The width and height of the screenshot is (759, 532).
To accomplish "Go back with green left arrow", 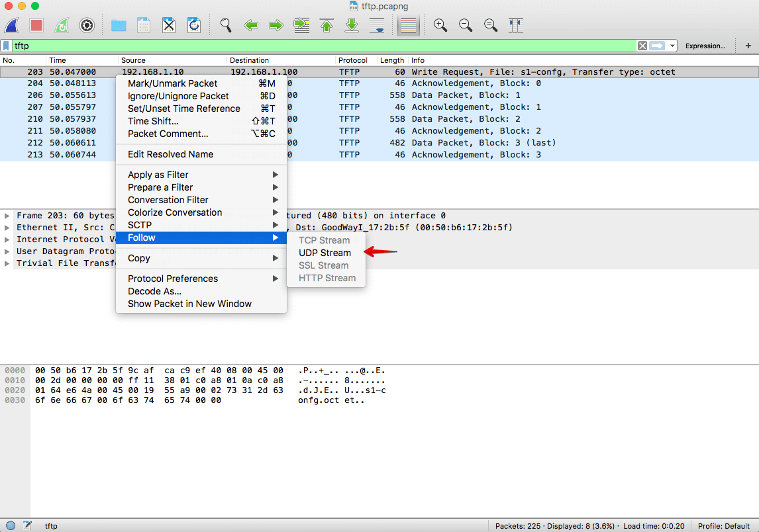I will coord(251,25).
